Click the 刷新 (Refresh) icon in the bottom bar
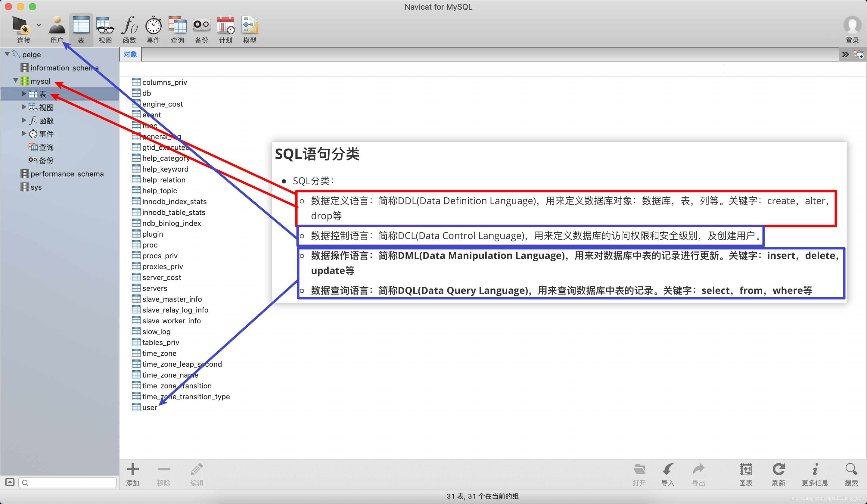The height and width of the screenshot is (504, 867). click(778, 470)
